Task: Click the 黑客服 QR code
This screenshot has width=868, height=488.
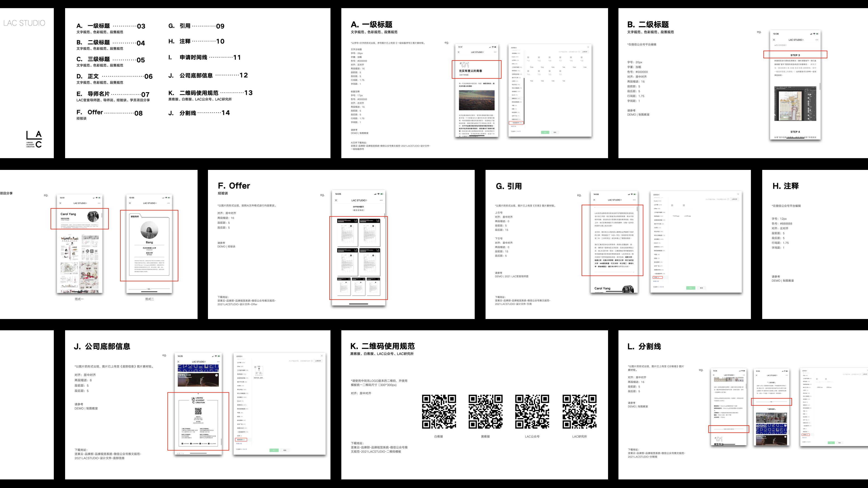Action: [x=486, y=412]
